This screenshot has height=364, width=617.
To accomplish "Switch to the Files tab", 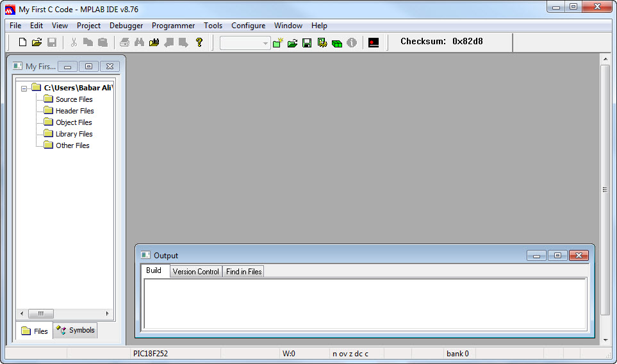I will (35, 331).
